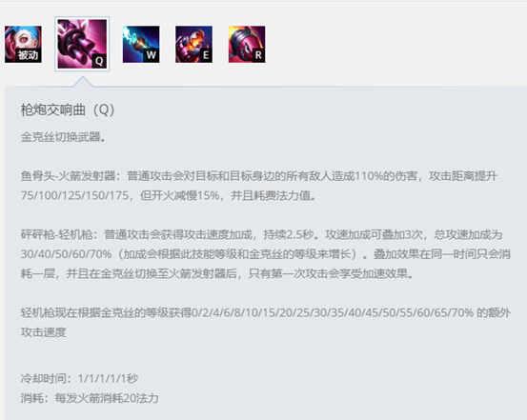
Task: Click the attack speed values 30/40/50/60/70%
Action: pyautogui.click(x=66, y=254)
